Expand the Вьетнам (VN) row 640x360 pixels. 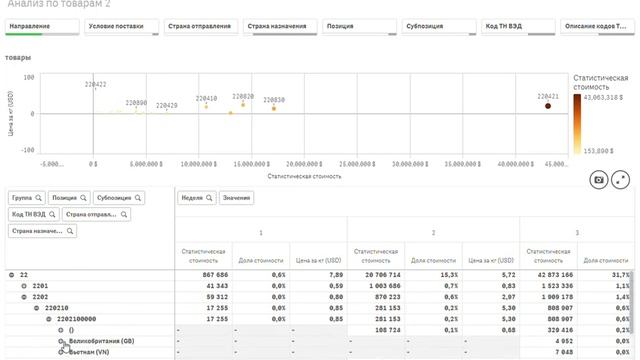61,352
